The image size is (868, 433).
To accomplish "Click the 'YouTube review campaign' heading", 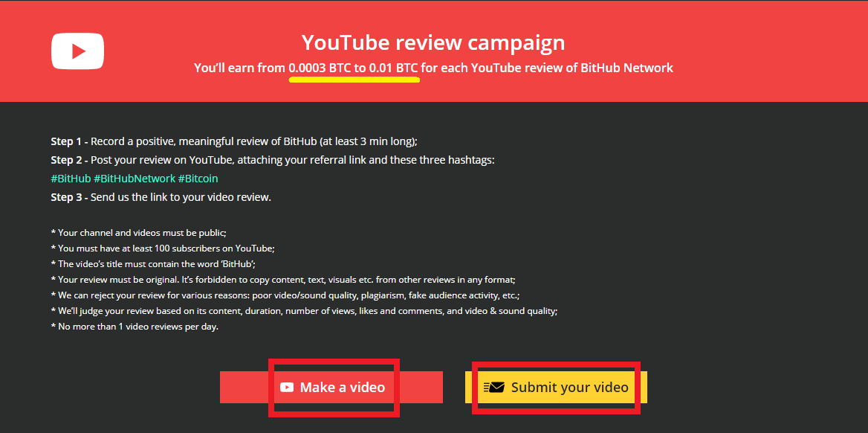I will pyautogui.click(x=433, y=42).
